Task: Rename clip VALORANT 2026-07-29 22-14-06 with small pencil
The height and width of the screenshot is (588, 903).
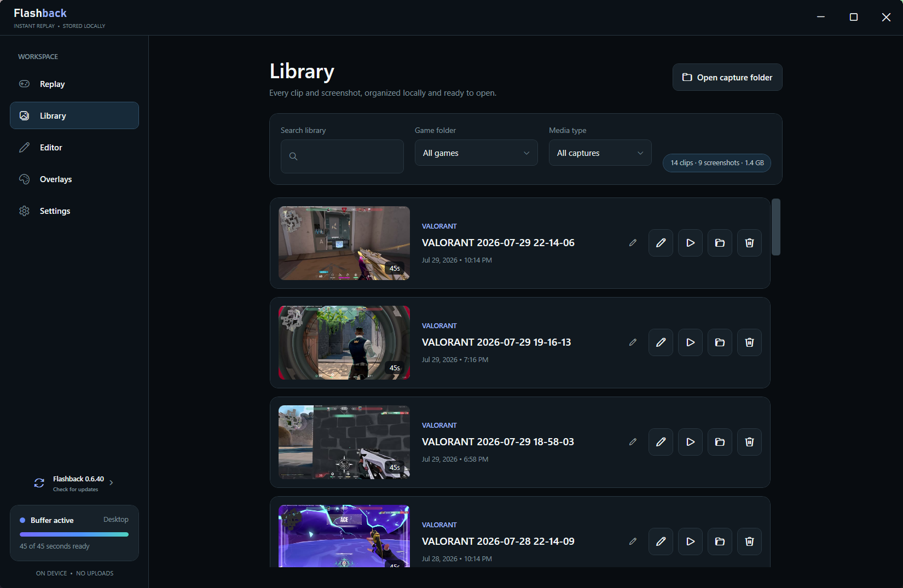Action: pyautogui.click(x=633, y=243)
